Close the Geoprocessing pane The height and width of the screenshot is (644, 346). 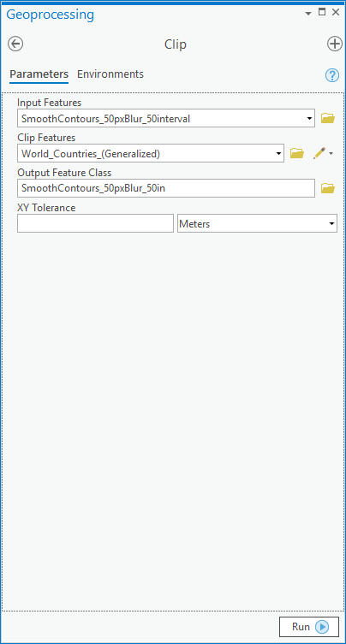[x=336, y=12]
